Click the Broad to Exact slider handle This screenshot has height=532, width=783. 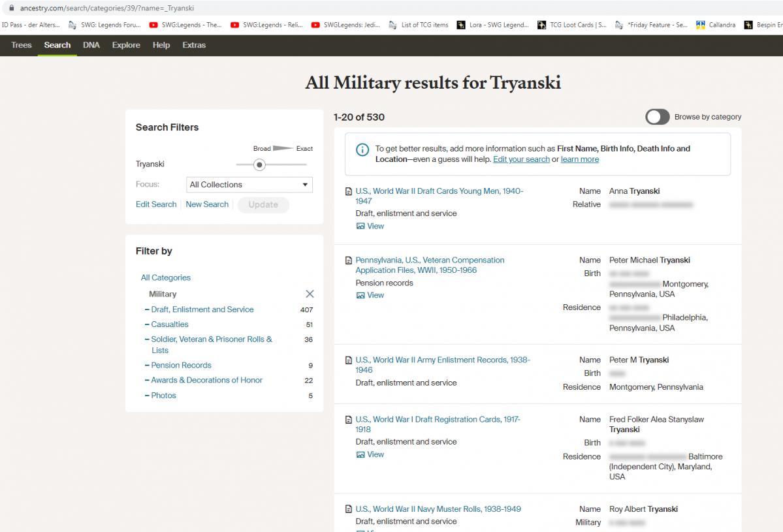pyautogui.click(x=259, y=164)
